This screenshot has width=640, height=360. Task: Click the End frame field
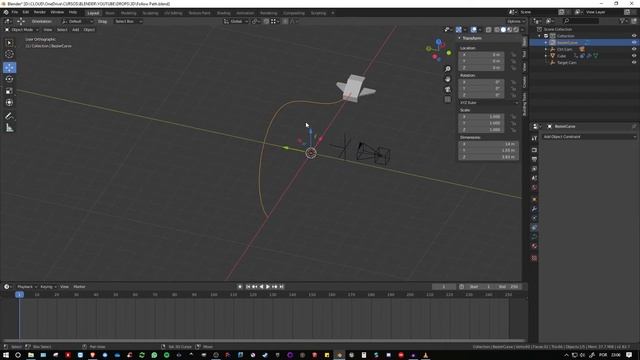pos(509,287)
